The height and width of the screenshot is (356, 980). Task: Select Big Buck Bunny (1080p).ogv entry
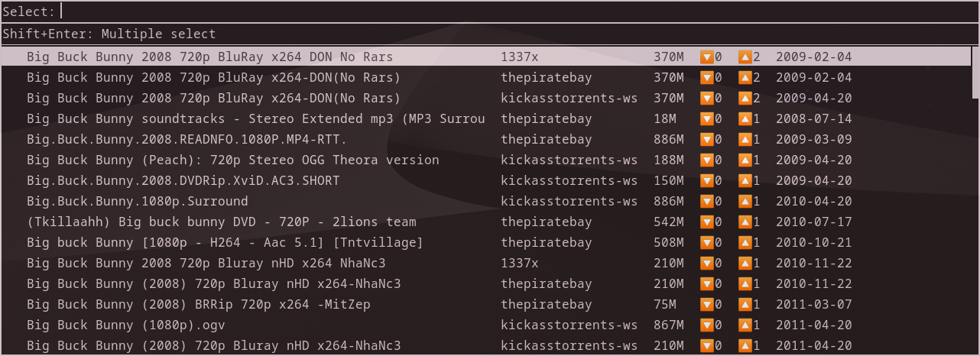[125, 325]
